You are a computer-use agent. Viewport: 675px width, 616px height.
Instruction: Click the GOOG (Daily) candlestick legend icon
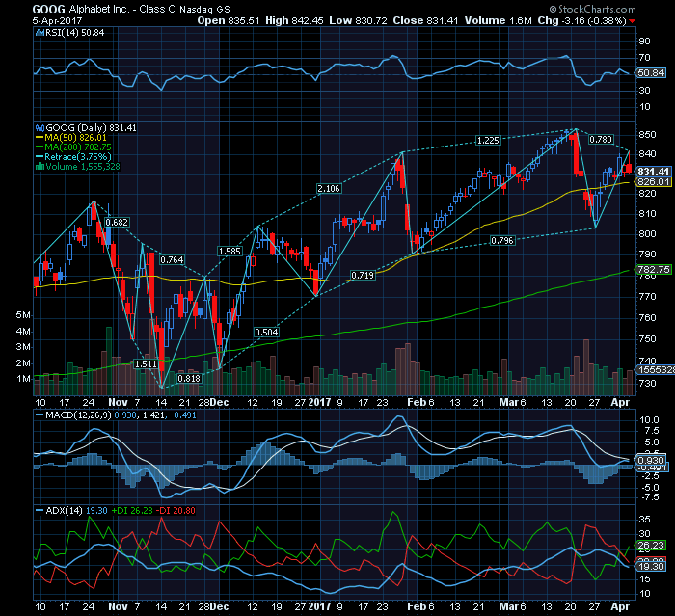click(x=40, y=128)
